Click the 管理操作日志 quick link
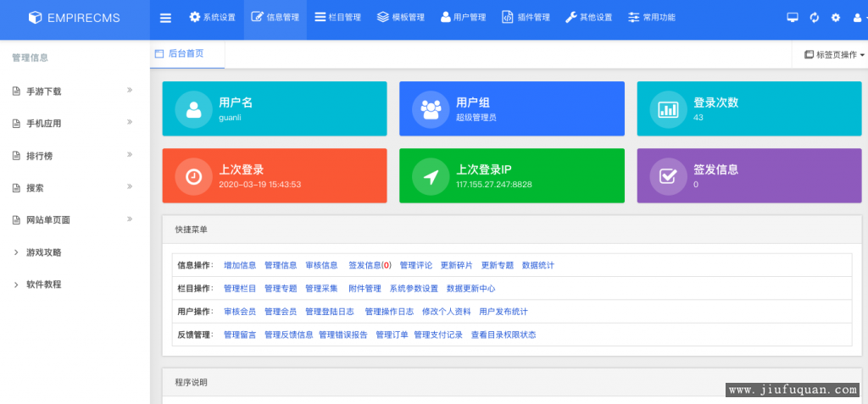The width and height of the screenshot is (868, 404). pos(389,312)
